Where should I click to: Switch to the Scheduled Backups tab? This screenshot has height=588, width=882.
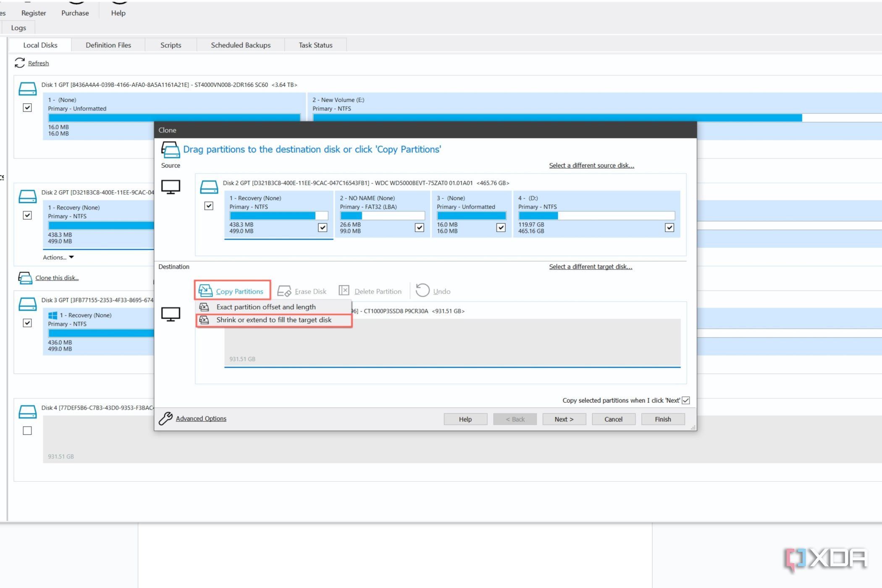[x=241, y=45]
